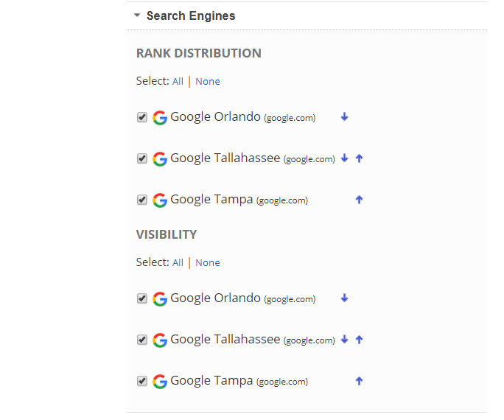
Task: Move Google Tallahassee up in Visibility section
Action: pos(360,340)
